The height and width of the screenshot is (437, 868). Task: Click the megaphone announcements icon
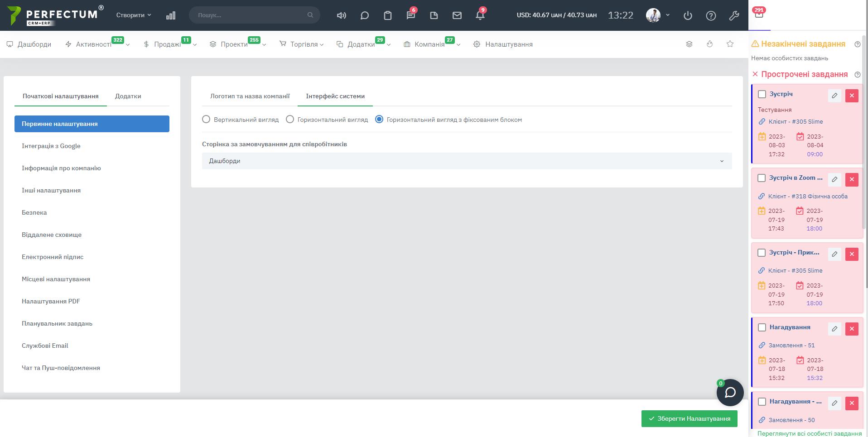[x=341, y=15]
